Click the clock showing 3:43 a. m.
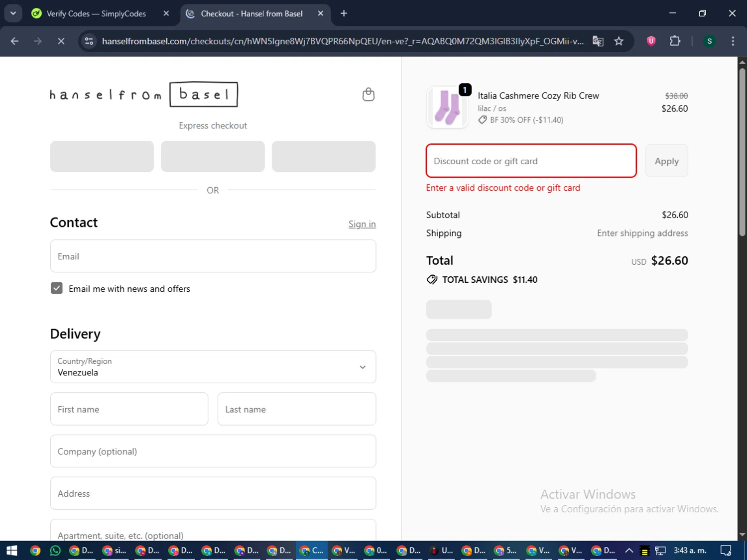 (690, 551)
